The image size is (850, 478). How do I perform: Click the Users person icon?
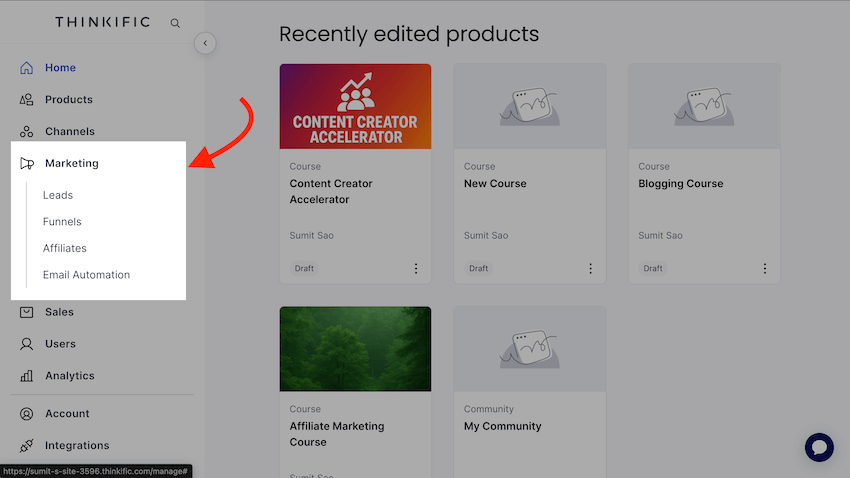pos(27,344)
